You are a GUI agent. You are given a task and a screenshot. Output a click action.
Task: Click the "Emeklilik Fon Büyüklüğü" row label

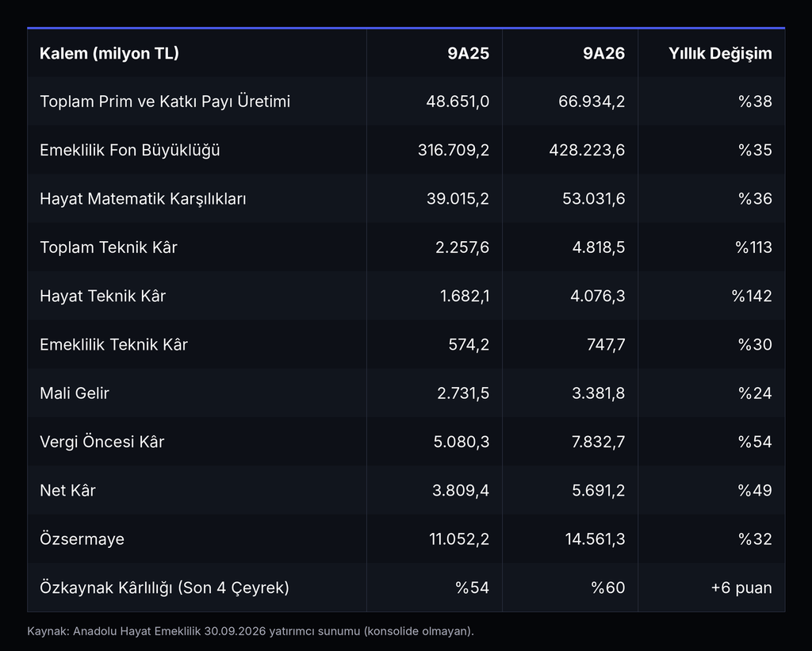click(x=130, y=150)
